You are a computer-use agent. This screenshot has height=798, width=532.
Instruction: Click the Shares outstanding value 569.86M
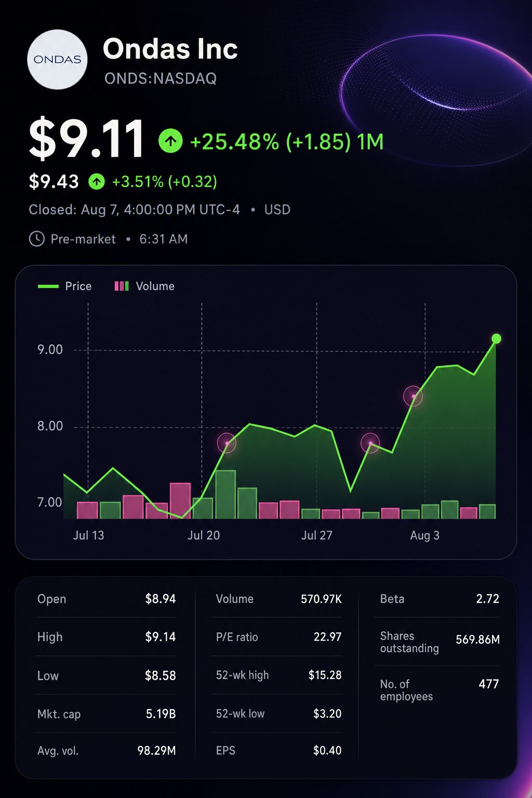click(478, 640)
